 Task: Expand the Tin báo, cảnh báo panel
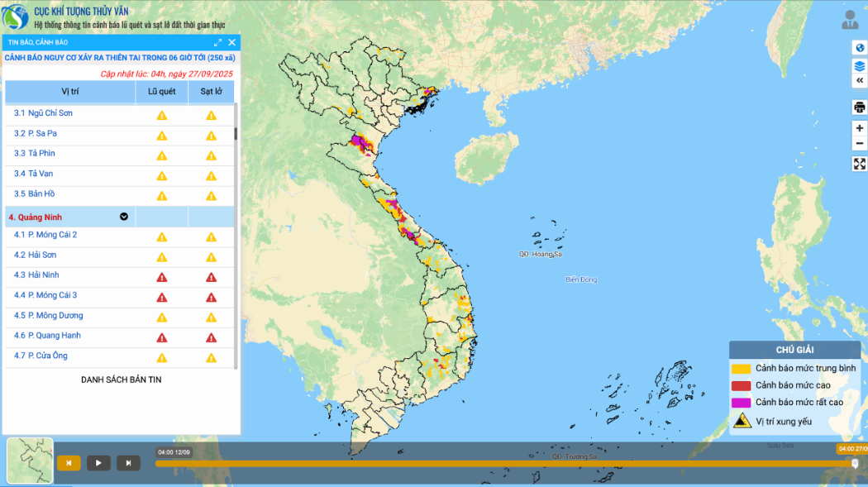(218, 42)
